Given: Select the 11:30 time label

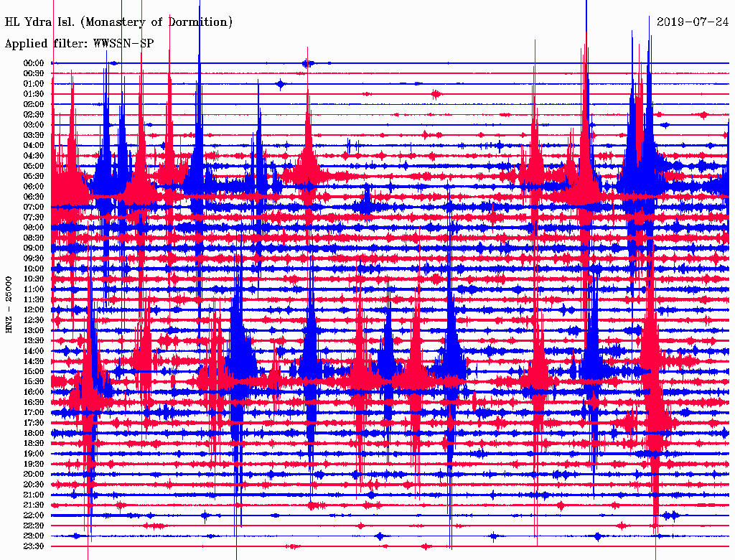Looking at the screenshot, I should (34, 299).
